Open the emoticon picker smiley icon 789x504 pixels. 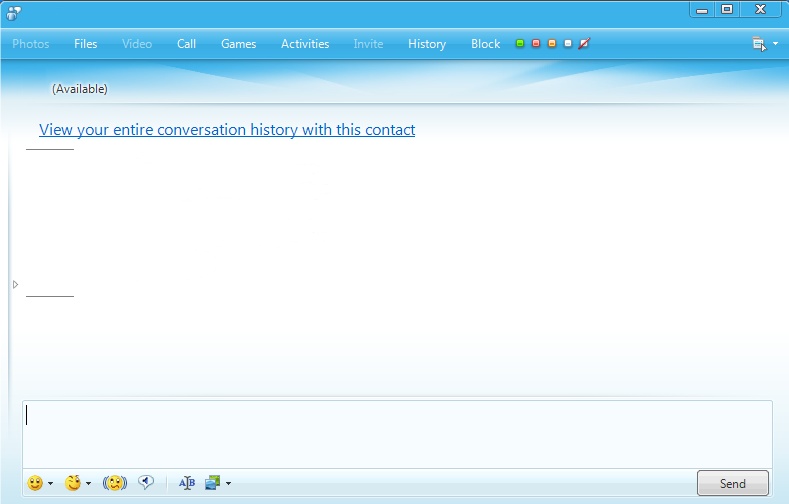[x=35, y=483]
